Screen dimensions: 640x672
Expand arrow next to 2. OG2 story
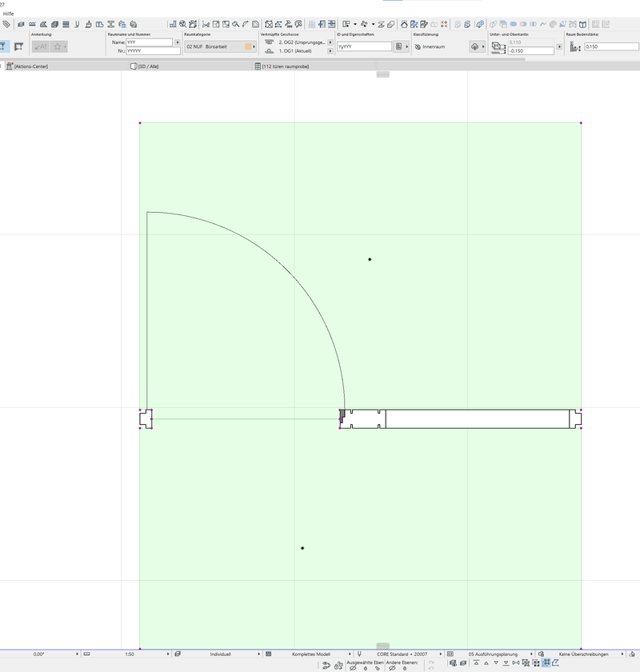point(330,42)
